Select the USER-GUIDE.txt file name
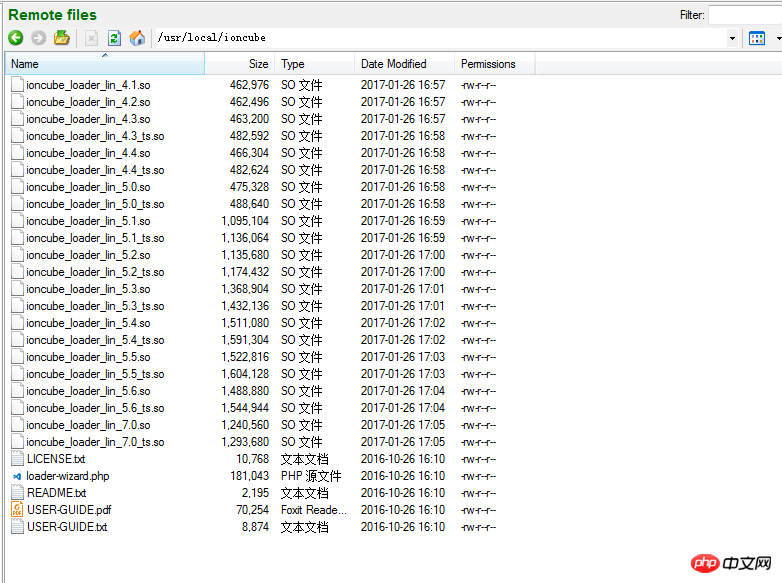The image size is (782, 583). tap(67, 527)
